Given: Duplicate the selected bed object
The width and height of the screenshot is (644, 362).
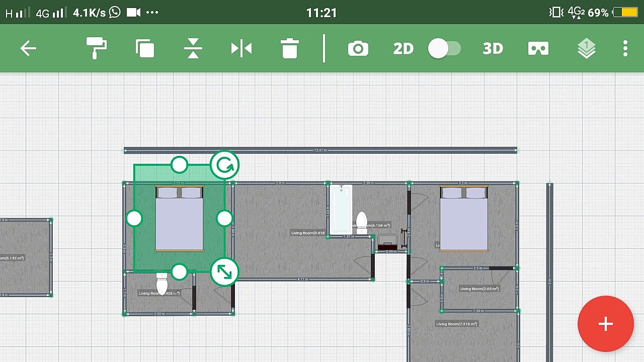Looking at the screenshot, I should [145, 49].
